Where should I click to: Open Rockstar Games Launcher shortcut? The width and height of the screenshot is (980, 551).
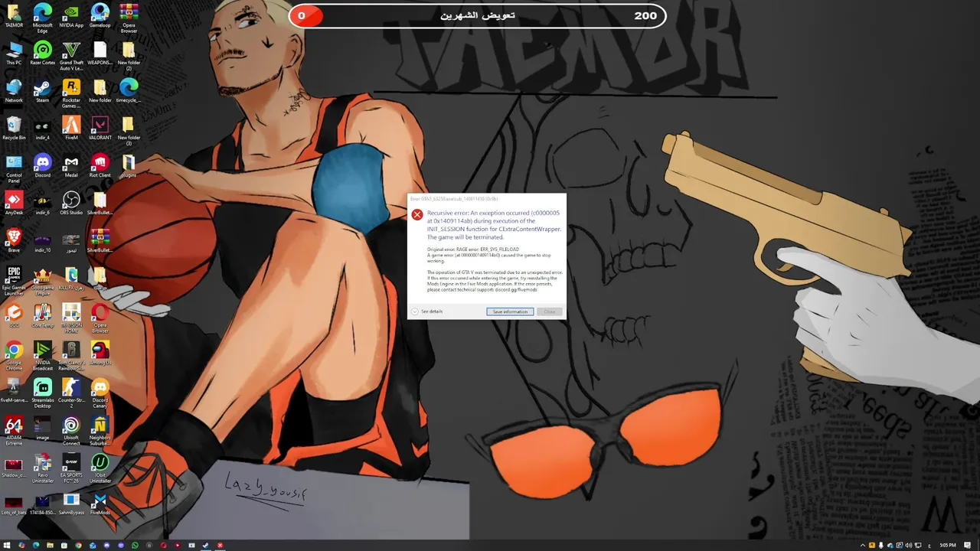(71, 93)
